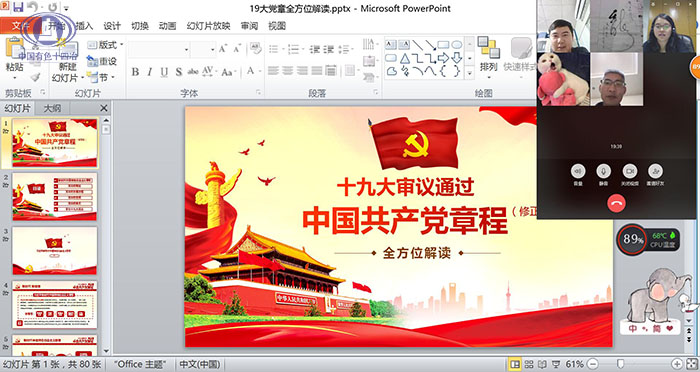Open the Layout (版式) dropdown
This screenshot has width=700, height=372.
105,45
